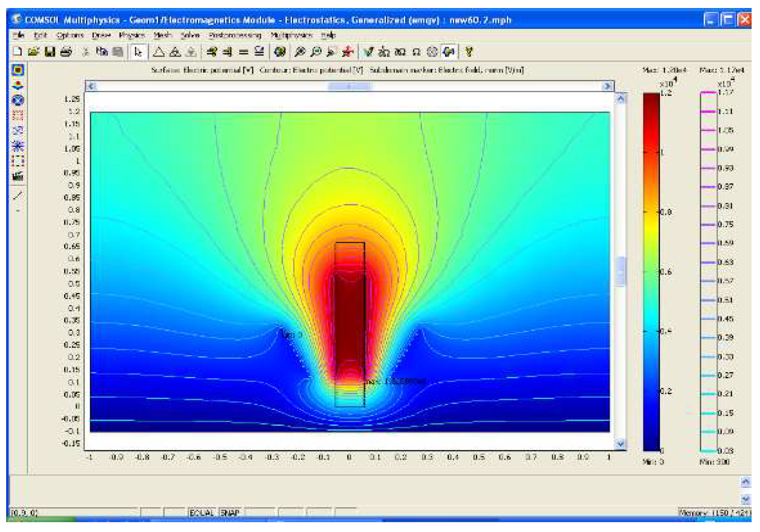
Task: Click the Print icon in toolbar
Action: (66, 52)
